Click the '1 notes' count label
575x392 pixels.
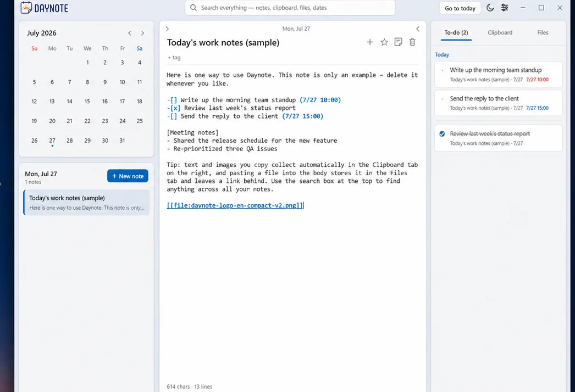(33, 182)
